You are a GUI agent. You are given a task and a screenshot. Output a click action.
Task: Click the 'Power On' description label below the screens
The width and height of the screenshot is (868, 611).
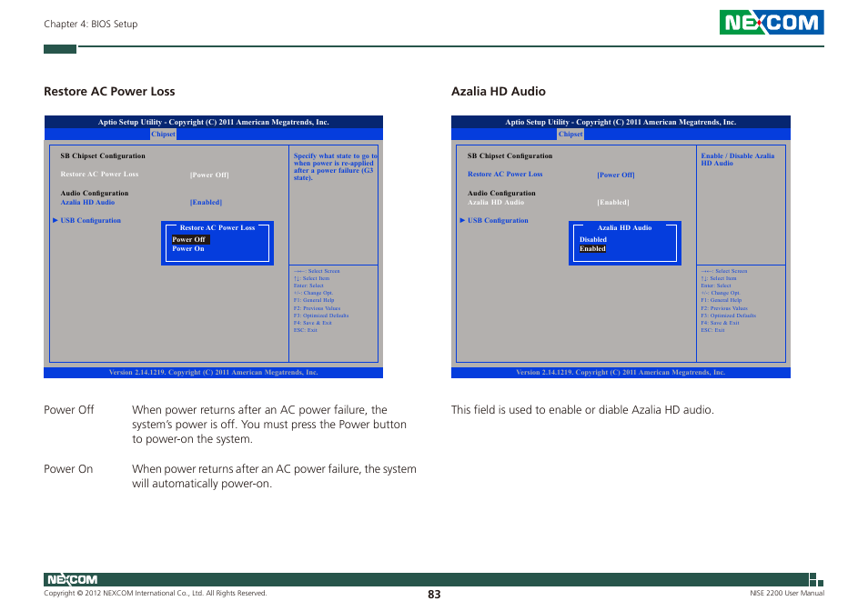tap(68, 469)
